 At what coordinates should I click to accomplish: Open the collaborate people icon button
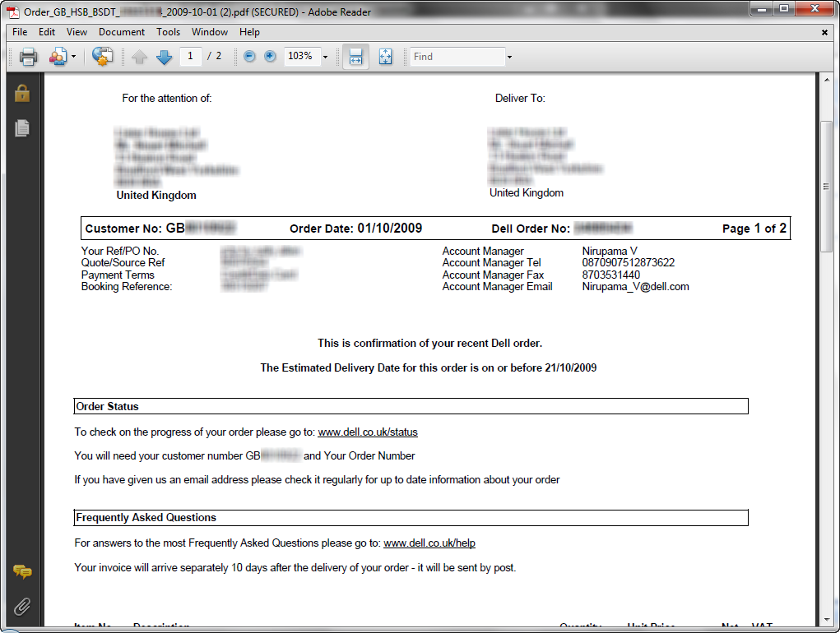[x=58, y=56]
